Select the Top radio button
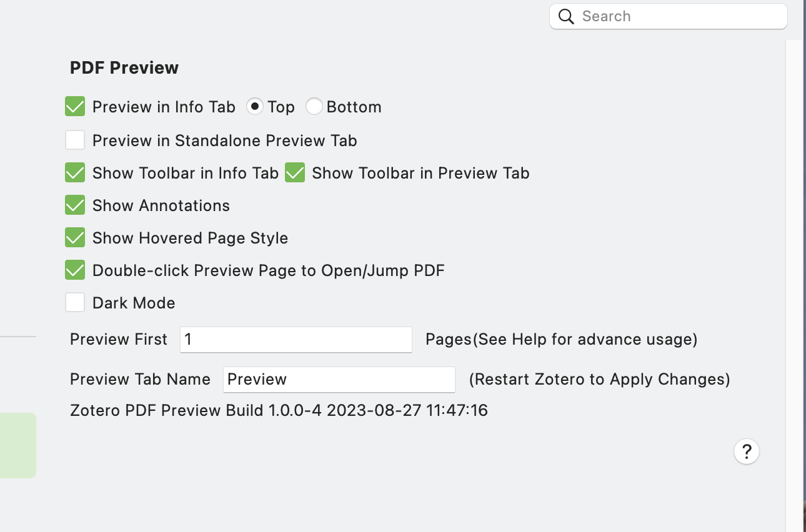 click(x=255, y=106)
